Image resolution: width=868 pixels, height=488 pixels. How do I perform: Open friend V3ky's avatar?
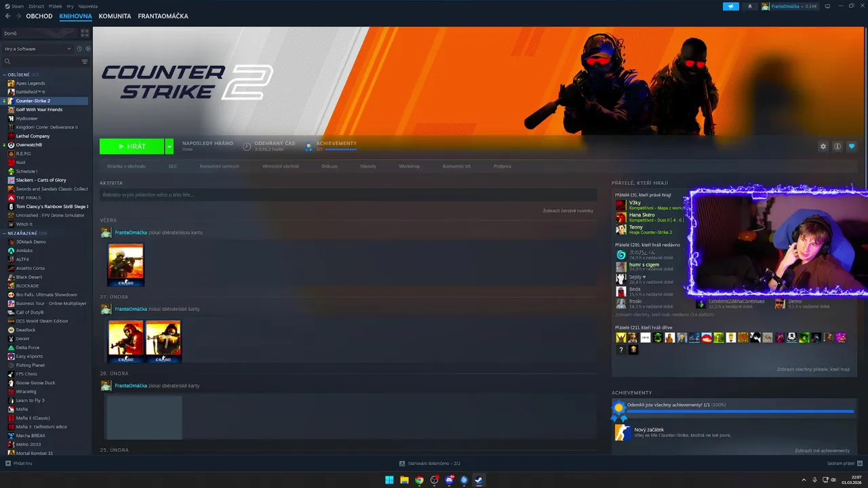coord(620,205)
